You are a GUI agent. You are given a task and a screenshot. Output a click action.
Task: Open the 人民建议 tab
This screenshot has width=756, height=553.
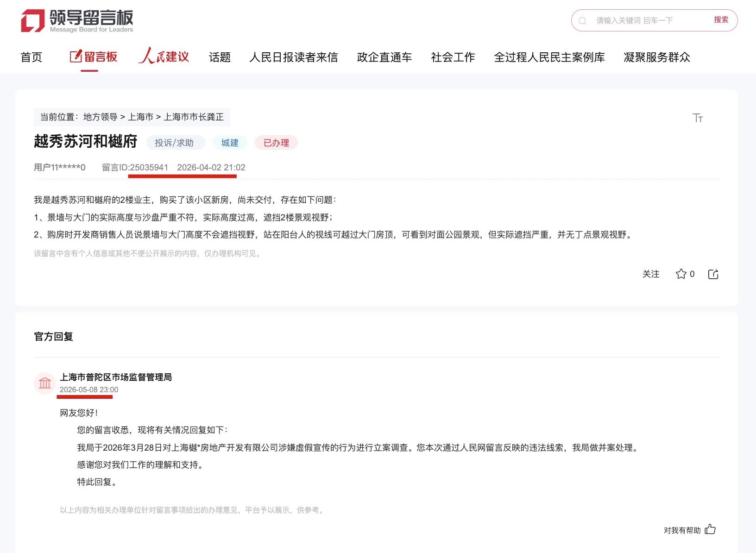pos(164,56)
